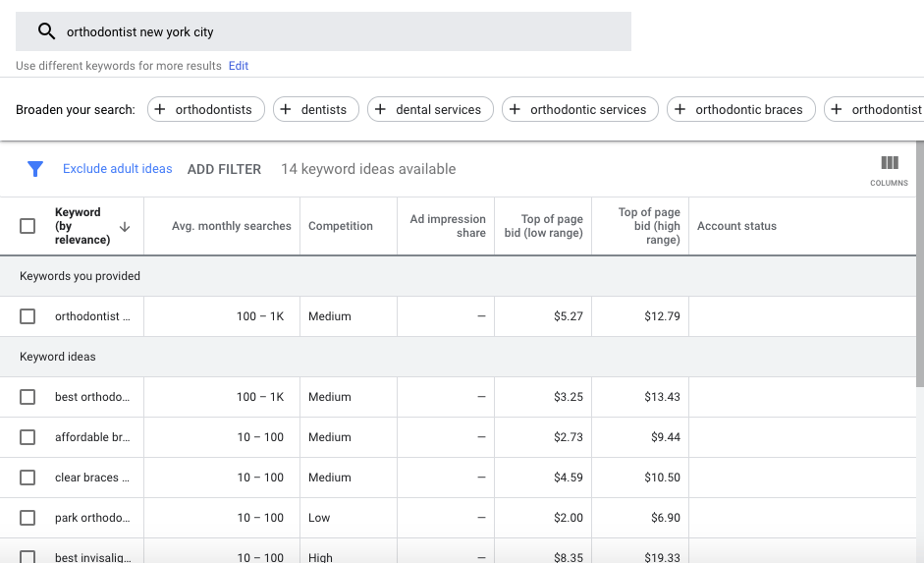Click the search magnifier icon
This screenshot has height=563, width=924.
[46, 31]
